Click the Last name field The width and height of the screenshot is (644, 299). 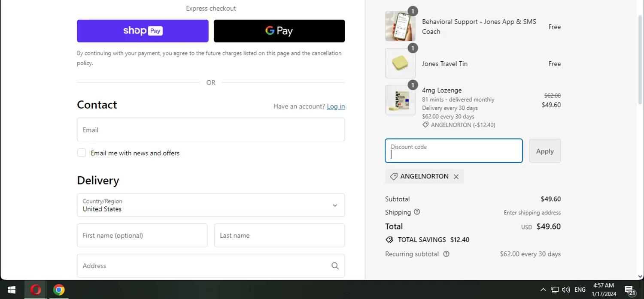click(279, 235)
